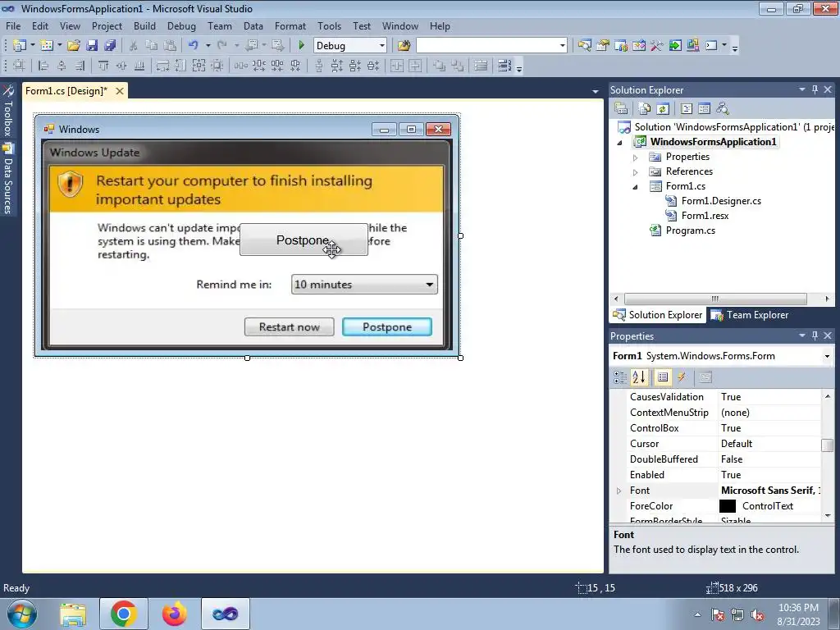Click View Code icon in Solution Explorer
Screen dimensions: 840x630
coord(687,109)
